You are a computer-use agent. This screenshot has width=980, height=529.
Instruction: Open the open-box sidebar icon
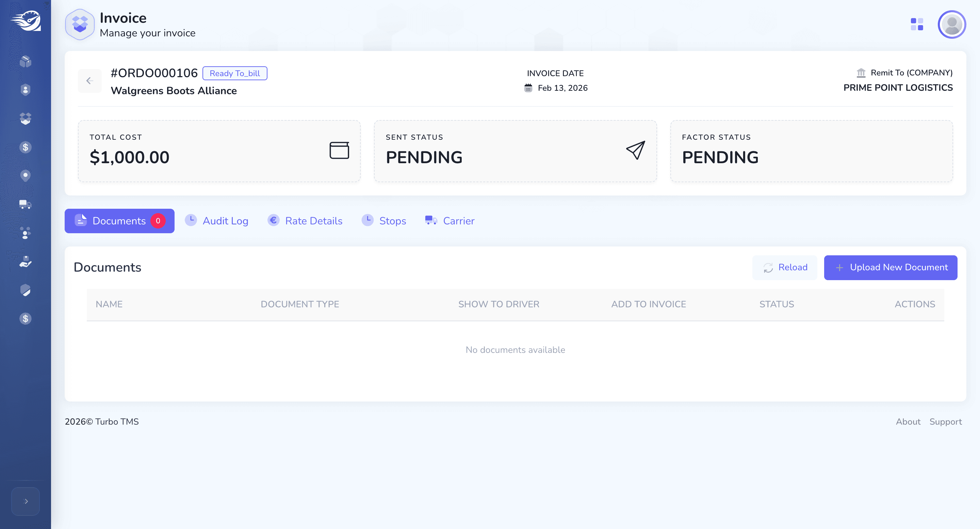coord(26,119)
